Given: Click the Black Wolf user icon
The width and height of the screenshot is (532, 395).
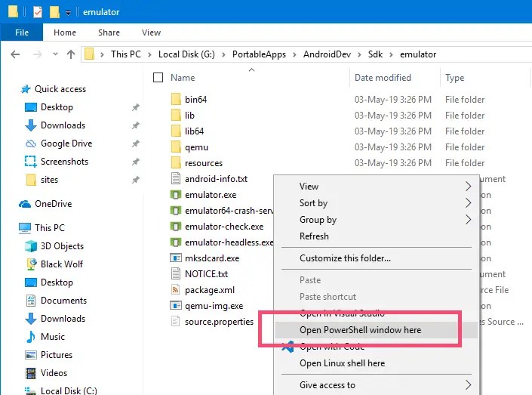Looking at the screenshot, I should [x=31, y=264].
